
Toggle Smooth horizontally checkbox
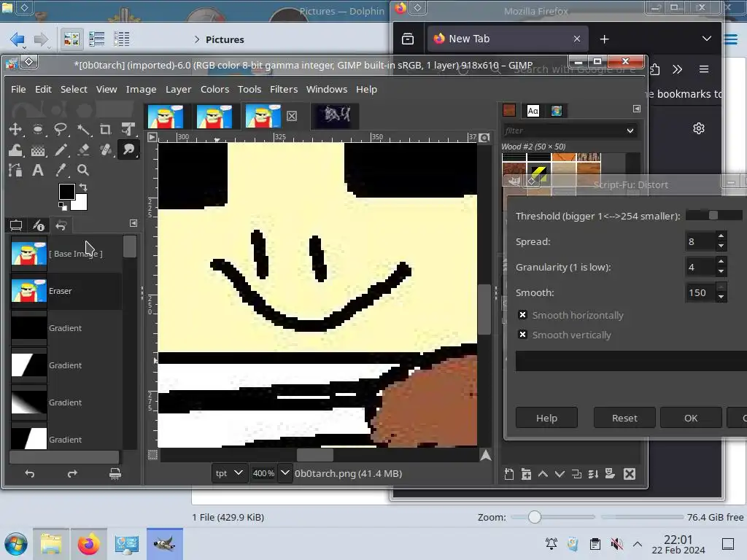tap(522, 315)
